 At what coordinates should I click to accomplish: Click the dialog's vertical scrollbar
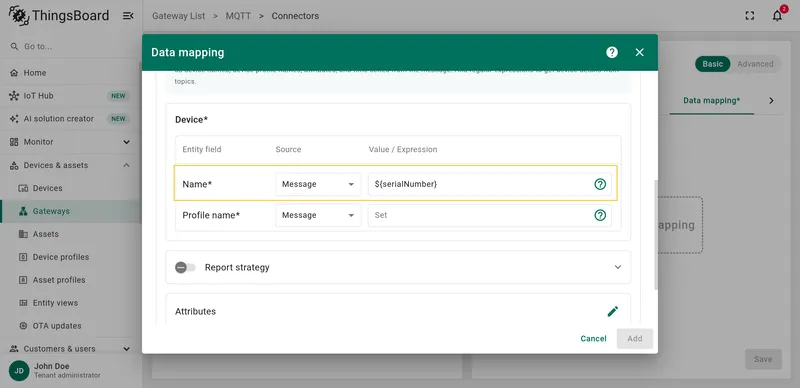coord(656,235)
